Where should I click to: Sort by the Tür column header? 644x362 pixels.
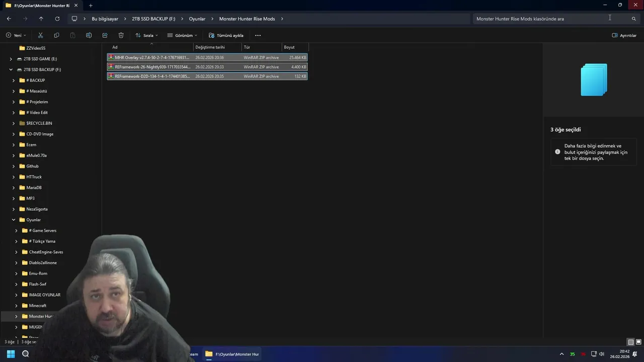pos(262,47)
